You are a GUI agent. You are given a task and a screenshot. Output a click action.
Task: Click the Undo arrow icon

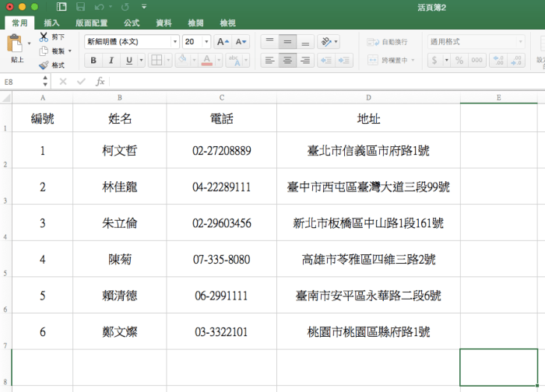99,7
